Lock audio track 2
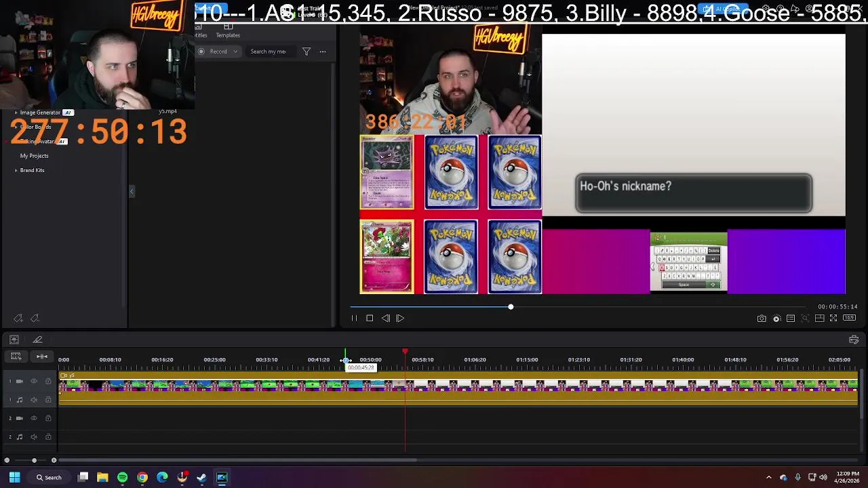The height and width of the screenshot is (488, 868). pos(48,437)
